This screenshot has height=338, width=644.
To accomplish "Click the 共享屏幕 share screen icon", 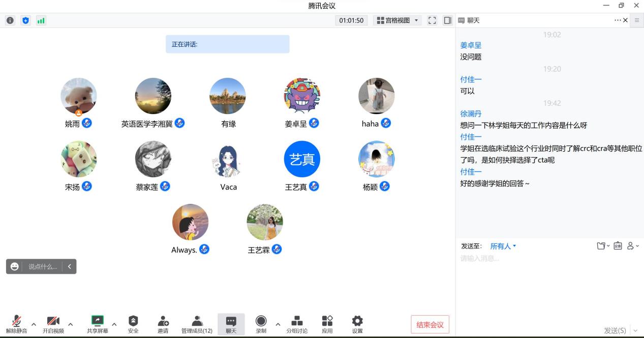I will pos(97,321).
